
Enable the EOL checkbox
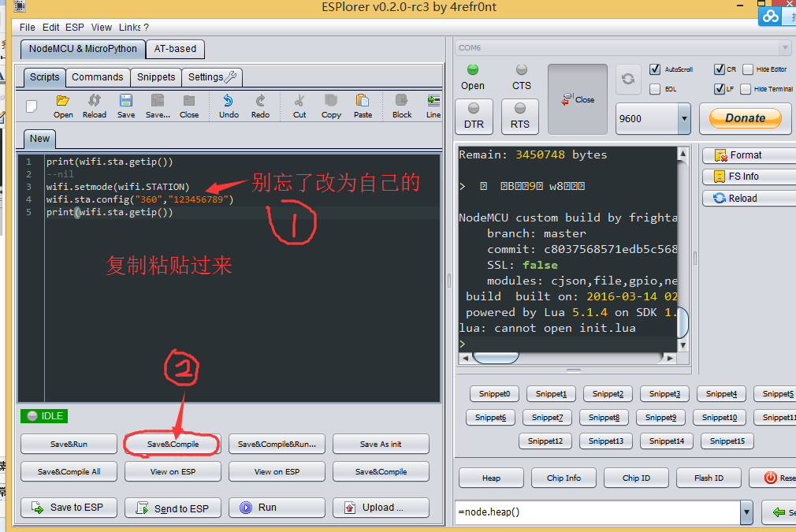655,89
